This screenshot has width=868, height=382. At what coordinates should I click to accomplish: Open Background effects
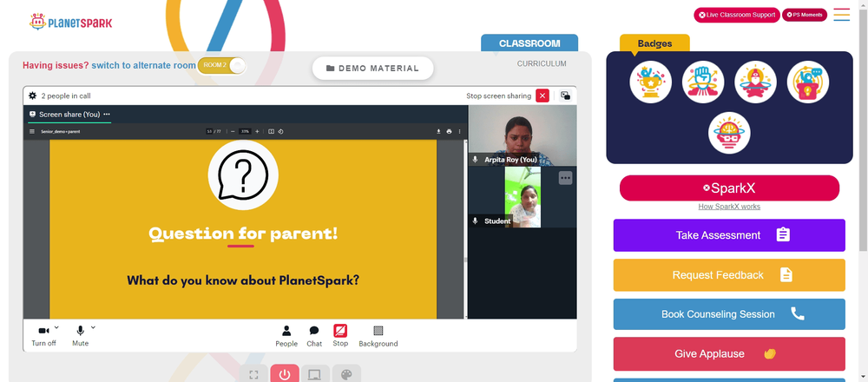[x=378, y=336]
